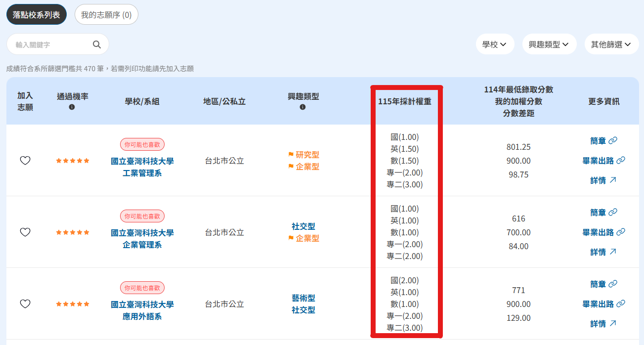Click 台北市公立 in 企業管理系 row
This screenshot has height=345, width=644.
pos(224,232)
